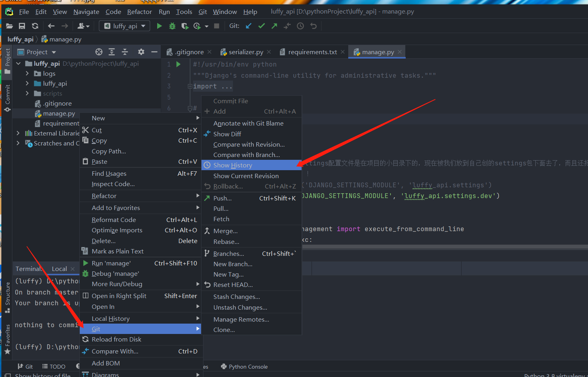The height and width of the screenshot is (377, 588).
Task: Start debugging with the bug icon
Action: pyautogui.click(x=172, y=26)
